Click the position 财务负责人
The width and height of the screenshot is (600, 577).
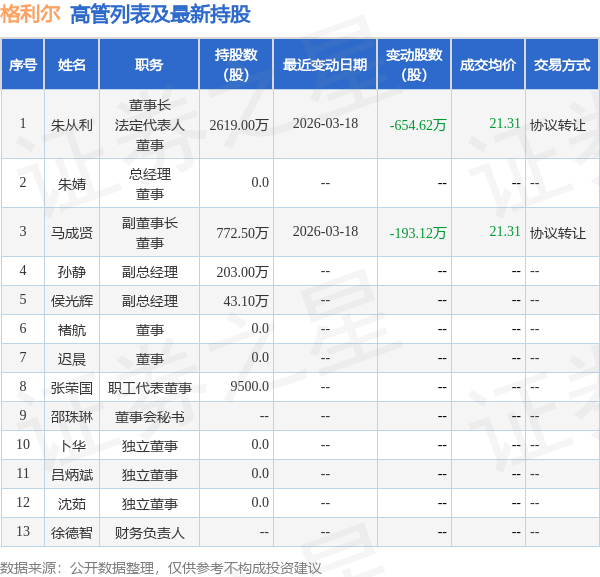point(150,533)
